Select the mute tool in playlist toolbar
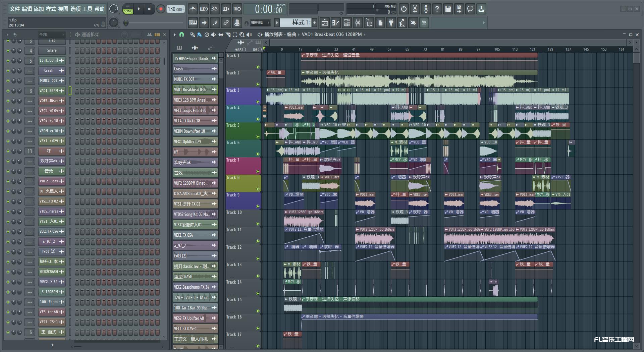The height and width of the screenshot is (352, 644). 214,35
